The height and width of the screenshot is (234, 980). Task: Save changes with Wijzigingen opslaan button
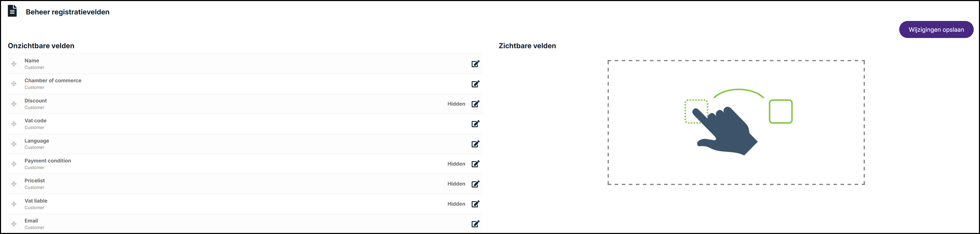pos(936,29)
